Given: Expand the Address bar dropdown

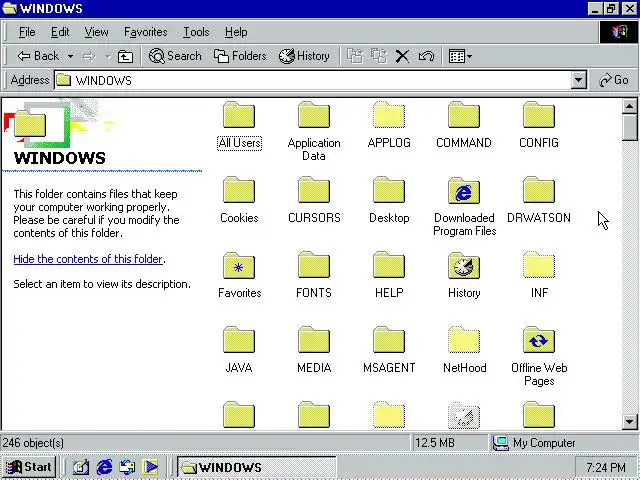Looking at the screenshot, I should [x=578, y=80].
